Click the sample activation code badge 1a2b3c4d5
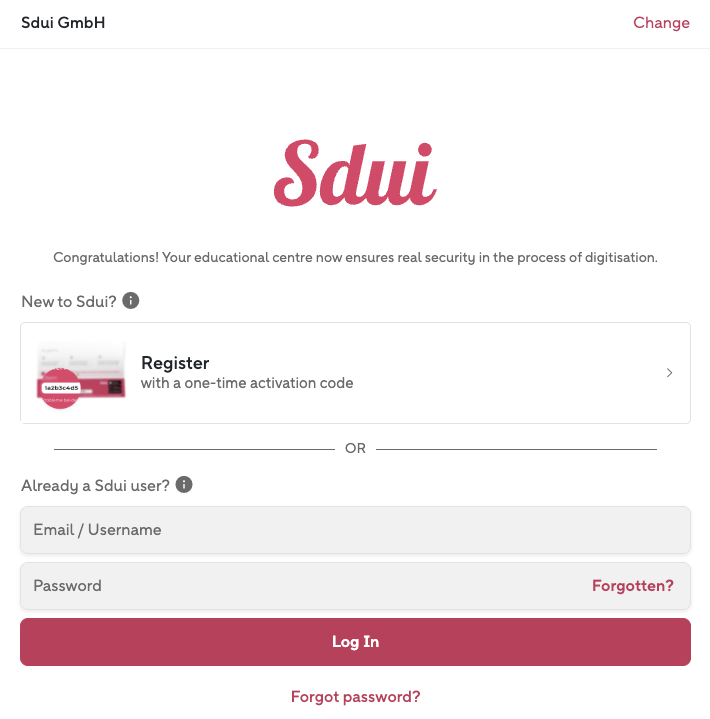This screenshot has height=719, width=710. (x=61, y=387)
